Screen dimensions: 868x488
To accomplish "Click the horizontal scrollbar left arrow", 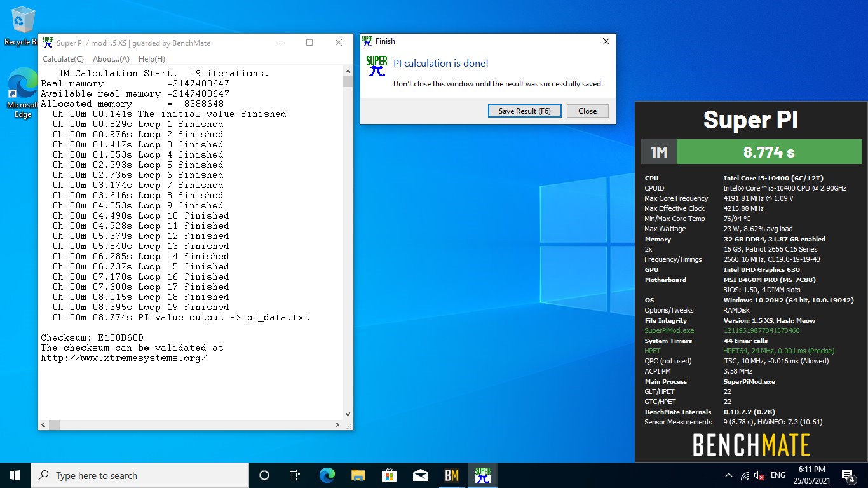I will click(43, 424).
